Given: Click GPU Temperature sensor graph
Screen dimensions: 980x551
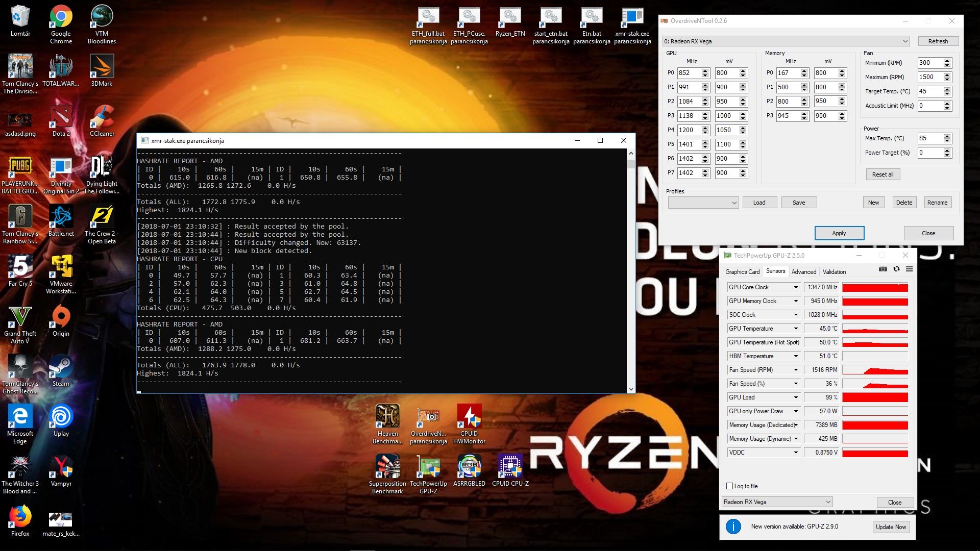Looking at the screenshot, I should click(x=875, y=329).
